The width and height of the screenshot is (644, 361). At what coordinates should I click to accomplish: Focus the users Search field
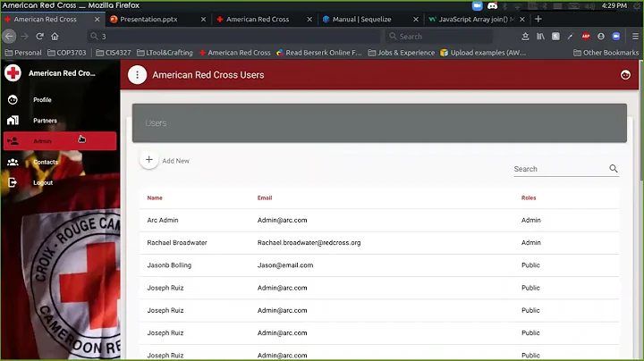pos(559,169)
